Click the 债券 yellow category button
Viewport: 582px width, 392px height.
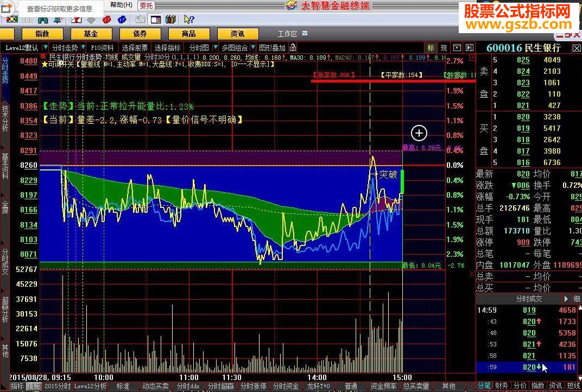pos(140,34)
